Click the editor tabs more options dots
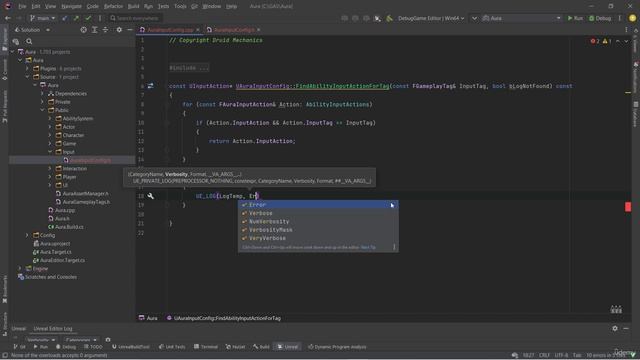 tap(626, 30)
